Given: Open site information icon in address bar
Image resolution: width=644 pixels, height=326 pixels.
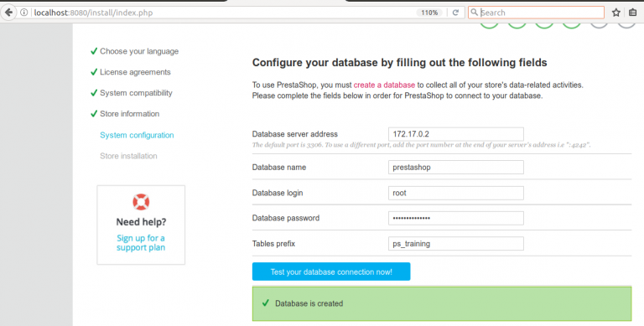Looking at the screenshot, I should 24,13.
